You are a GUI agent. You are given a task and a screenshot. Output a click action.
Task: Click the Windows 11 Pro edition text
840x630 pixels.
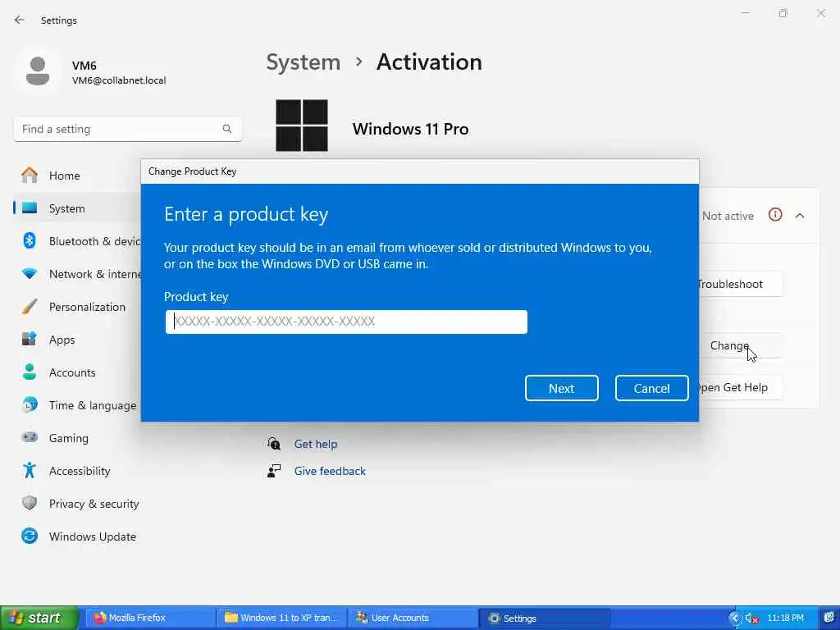(x=410, y=129)
